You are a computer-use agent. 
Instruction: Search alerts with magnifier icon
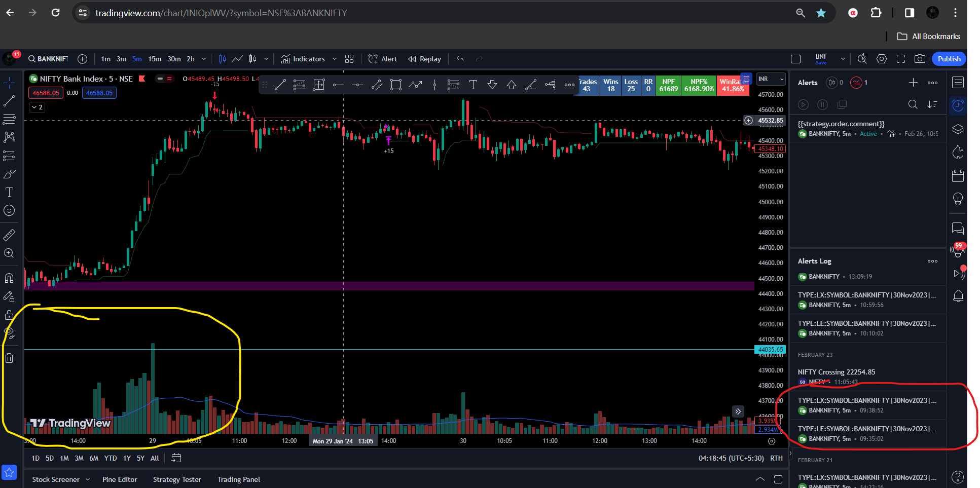(913, 104)
